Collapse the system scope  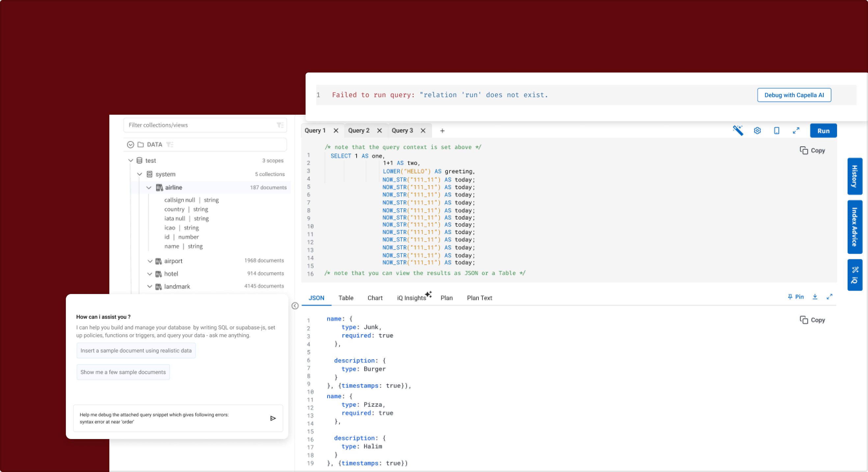(139, 174)
